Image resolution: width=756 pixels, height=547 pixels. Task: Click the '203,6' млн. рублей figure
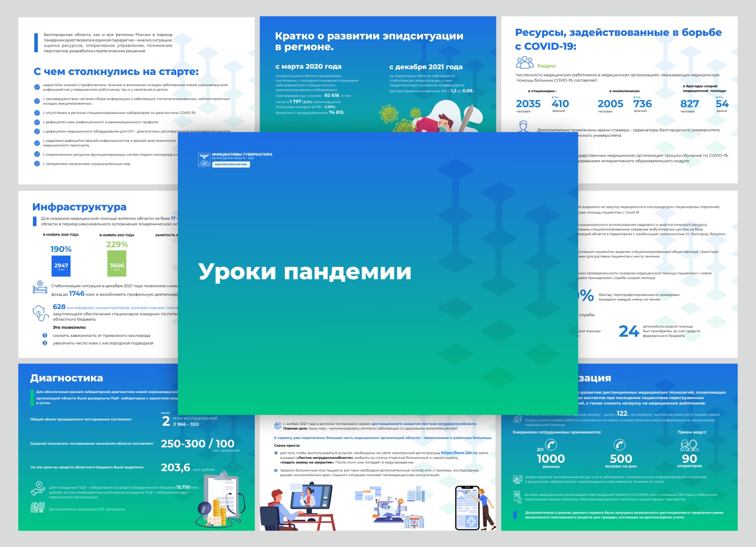pyautogui.click(x=175, y=467)
